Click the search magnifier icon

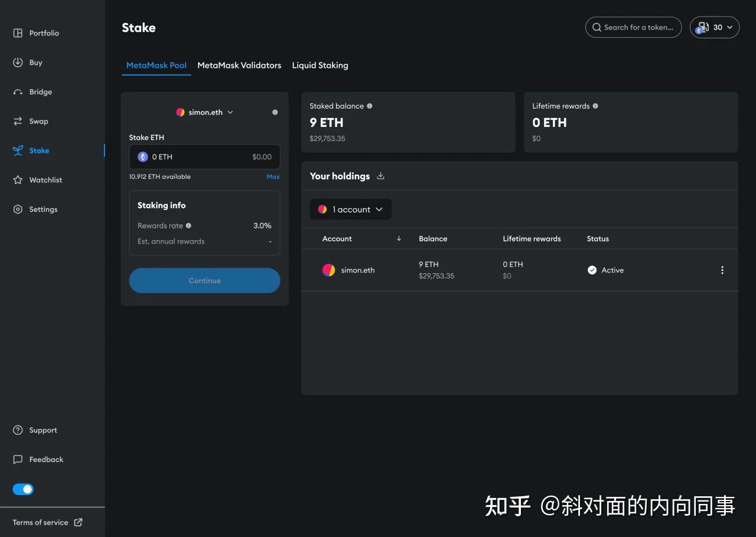[597, 27]
